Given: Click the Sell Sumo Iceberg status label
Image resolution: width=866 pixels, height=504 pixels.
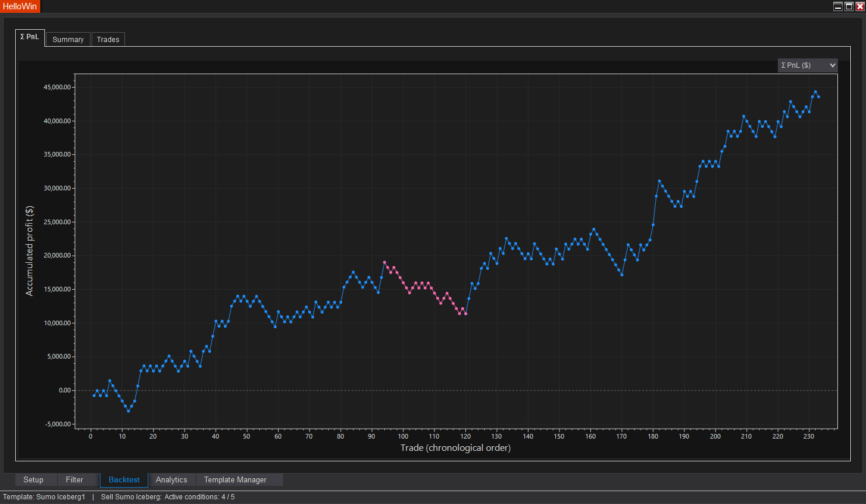Looking at the screenshot, I should tap(131, 497).
